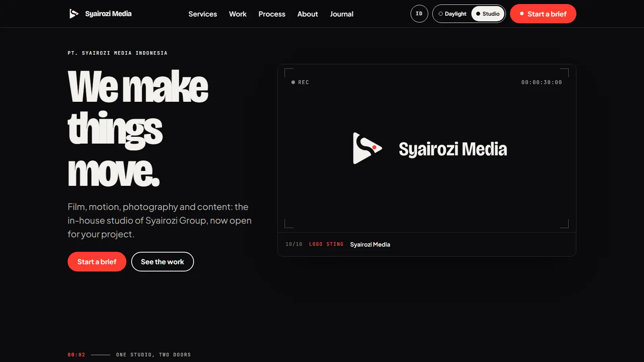Click the LOGO STING label
Image resolution: width=644 pixels, height=362 pixels.
point(326,244)
